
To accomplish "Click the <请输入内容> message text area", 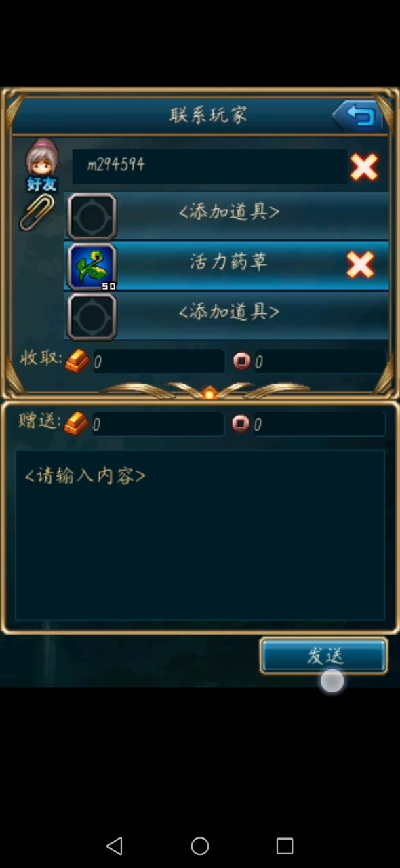I will [x=200, y=535].
